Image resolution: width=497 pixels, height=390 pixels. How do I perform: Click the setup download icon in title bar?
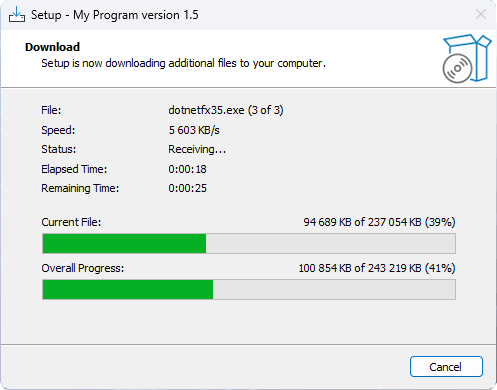(17, 15)
